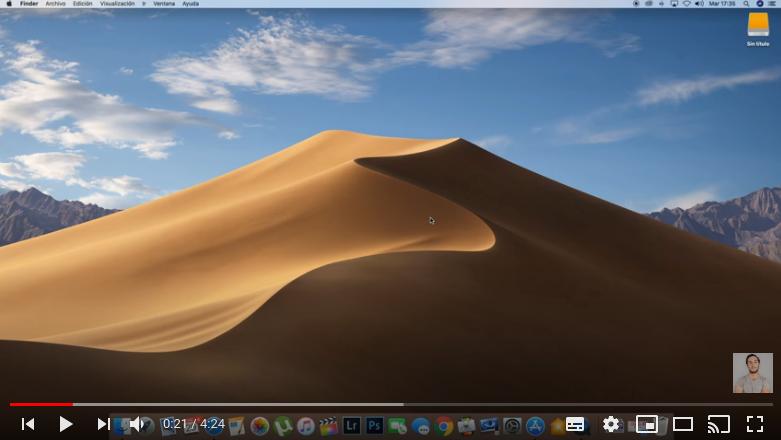This screenshot has width=781, height=440.
Task: Launch Photos from the dock
Action: (x=260, y=426)
